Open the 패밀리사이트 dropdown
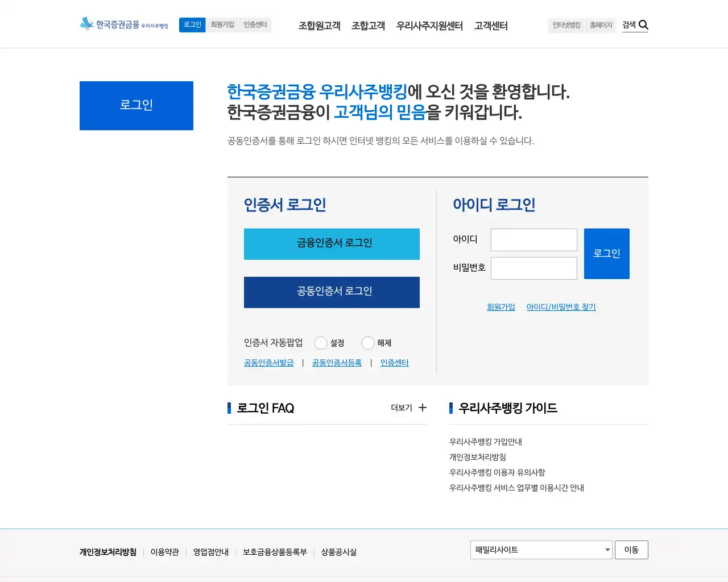728x582 pixels. [541, 550]
